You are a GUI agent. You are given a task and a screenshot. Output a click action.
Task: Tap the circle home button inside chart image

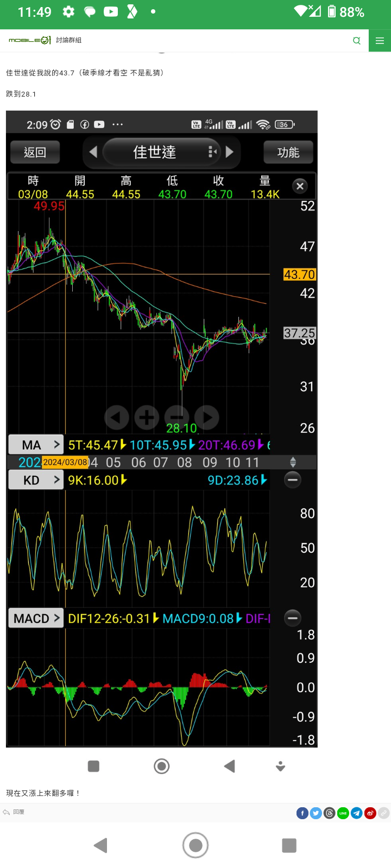coord(161,766)
